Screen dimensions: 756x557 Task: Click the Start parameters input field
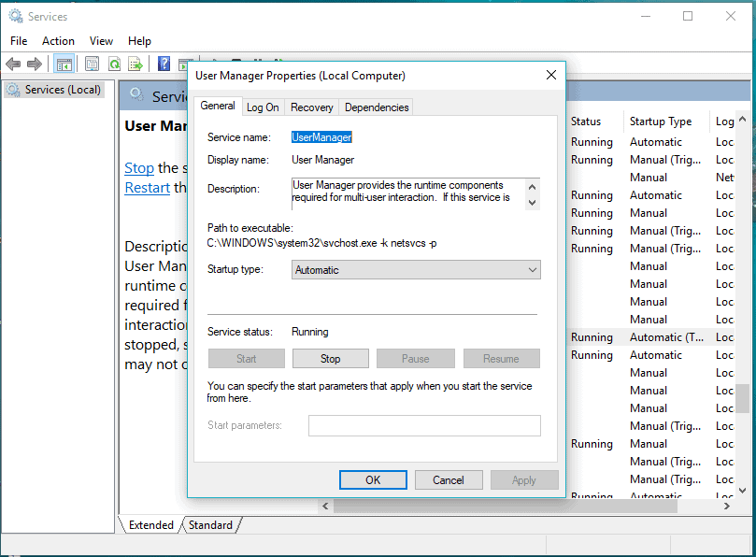(x=424, y=425)
